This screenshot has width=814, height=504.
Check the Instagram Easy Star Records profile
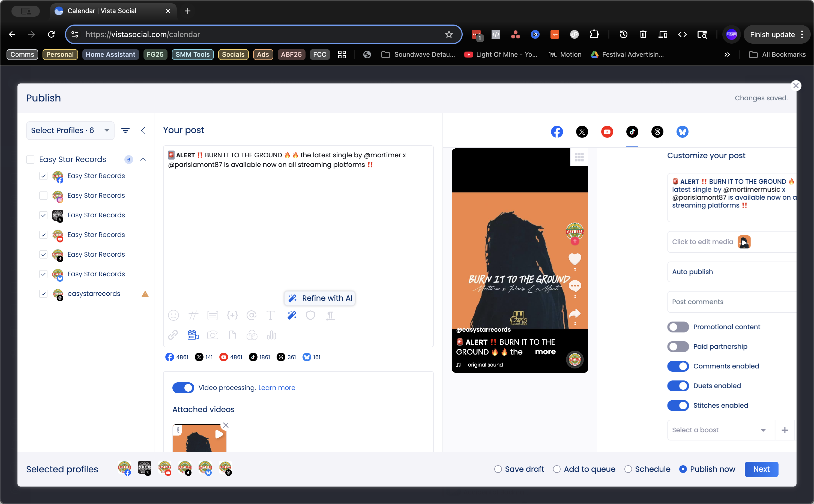pos(43,196)
